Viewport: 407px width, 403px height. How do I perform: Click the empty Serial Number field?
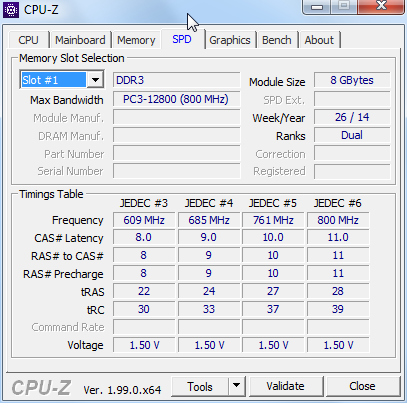click(x=177, y=171)
